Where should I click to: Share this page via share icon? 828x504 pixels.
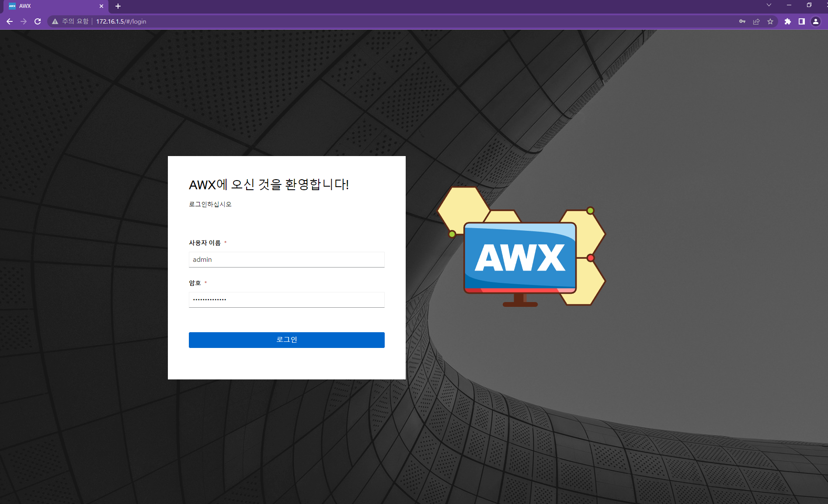(x=756, y=21)
